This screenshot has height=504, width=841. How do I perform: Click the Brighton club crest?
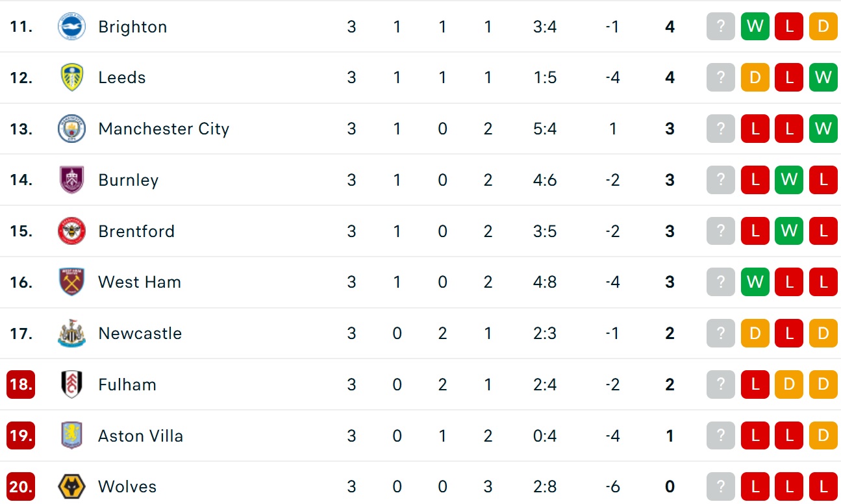tap(71, 27)
